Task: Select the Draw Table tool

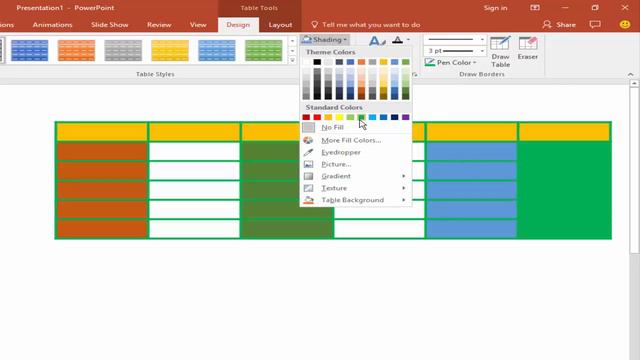Action: tap(500, 52)
